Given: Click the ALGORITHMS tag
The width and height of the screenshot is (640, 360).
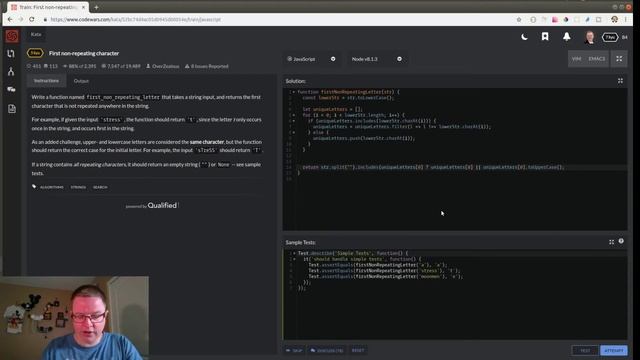Looking at the screenshot, I should pyautogui.click(x=51, y=187).
